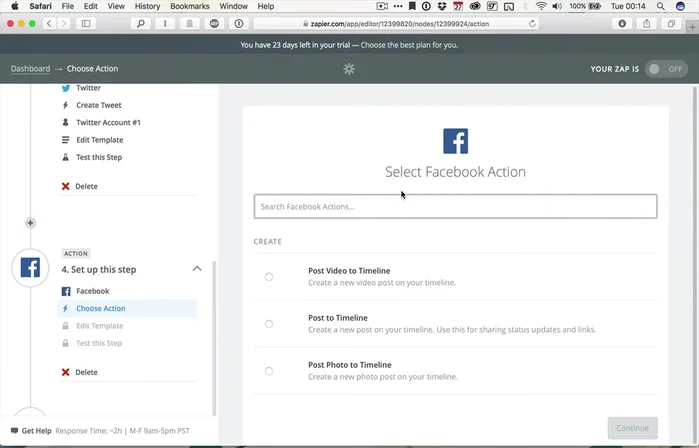699x448 pixels.
Task: Click the Zapier loading gear icon
Action: coord(349,69)
